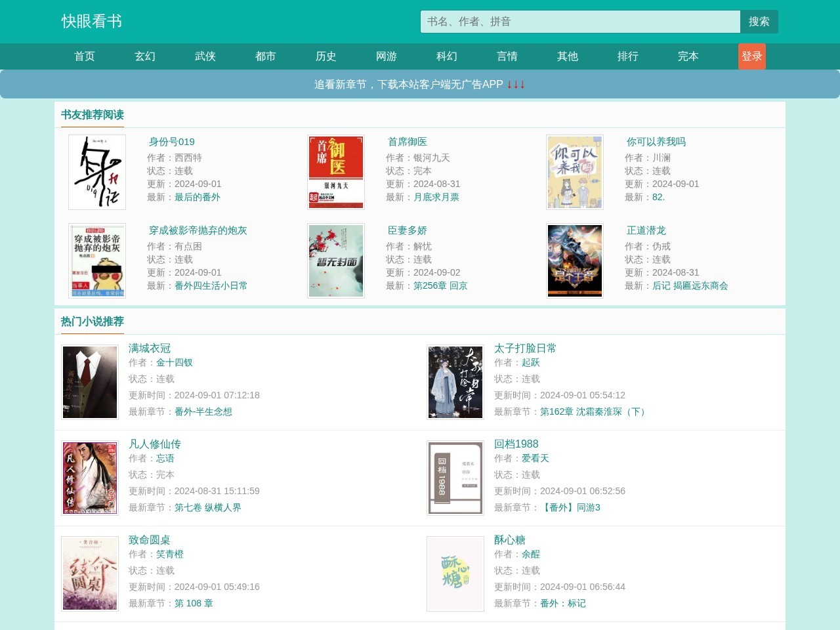The height and width of the screenshot is (630, 840).
Task: Open the 你可以养我吗 cover thumbnail
Action: (575, 173)
